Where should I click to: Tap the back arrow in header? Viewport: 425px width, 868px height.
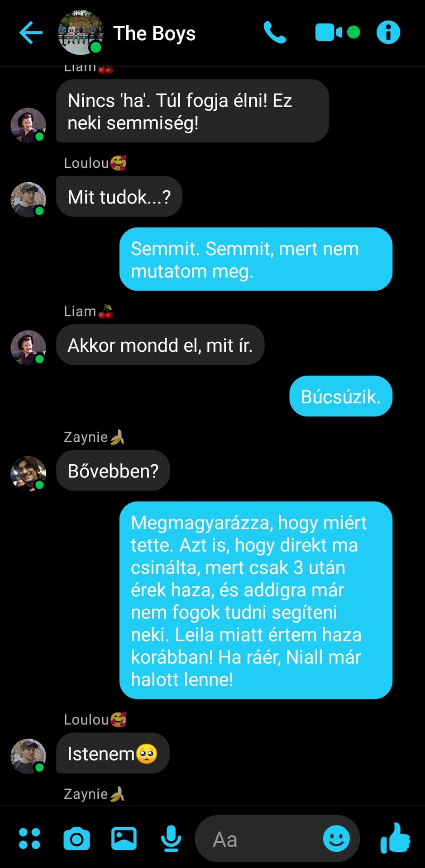31,33
